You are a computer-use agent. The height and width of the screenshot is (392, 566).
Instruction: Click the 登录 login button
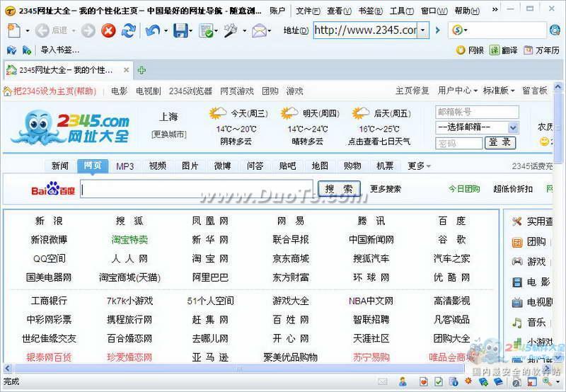[x=499, y=143]
